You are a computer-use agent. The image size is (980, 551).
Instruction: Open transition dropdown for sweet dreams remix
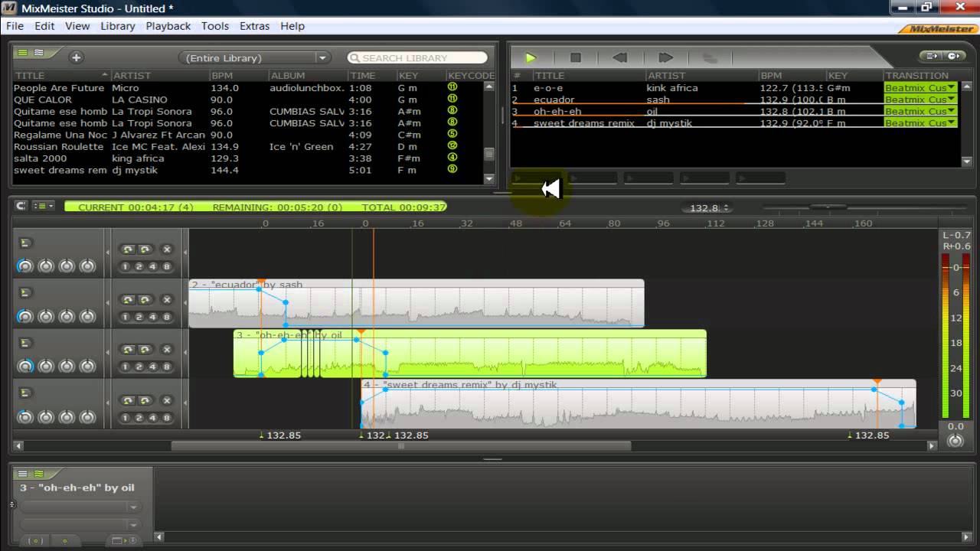tap(952, 122)
